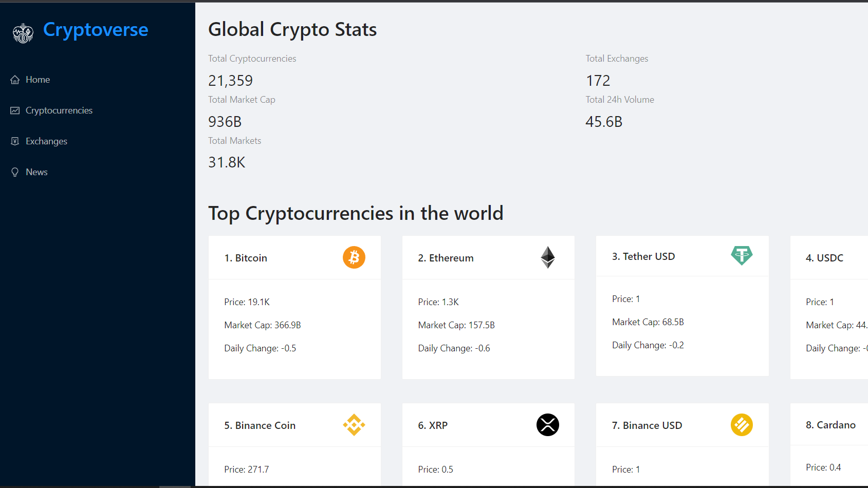Viewport: 868px width, 488px height.
Task: Click the Home house icon
Action: pos(15,80)
